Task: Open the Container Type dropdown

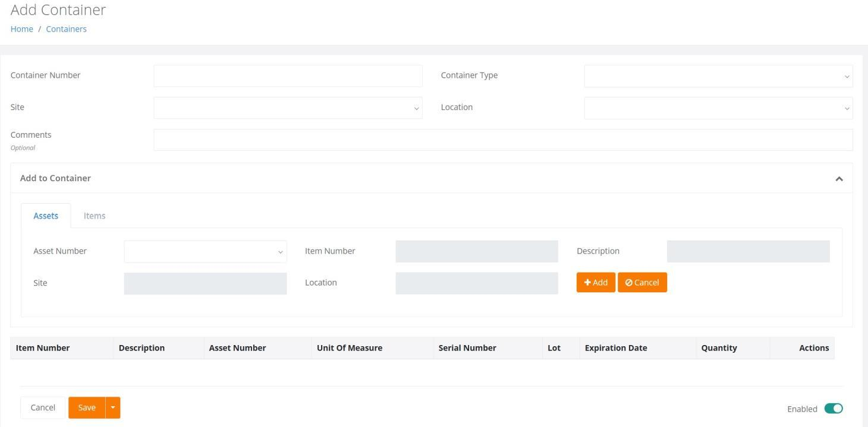Action: (x=718, y=76)
